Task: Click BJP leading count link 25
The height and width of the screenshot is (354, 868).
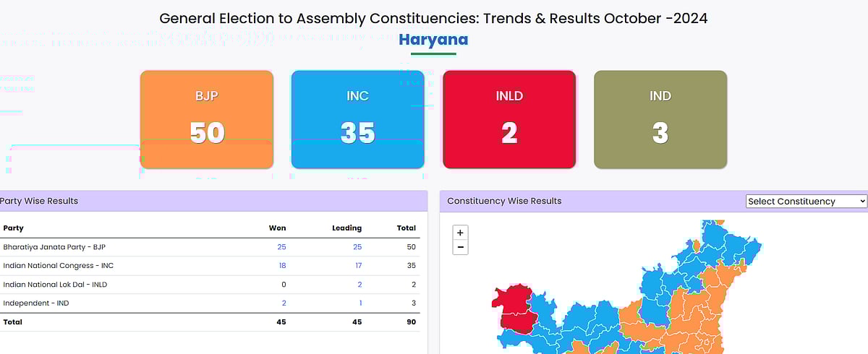Action: click(x=357, y=247)
